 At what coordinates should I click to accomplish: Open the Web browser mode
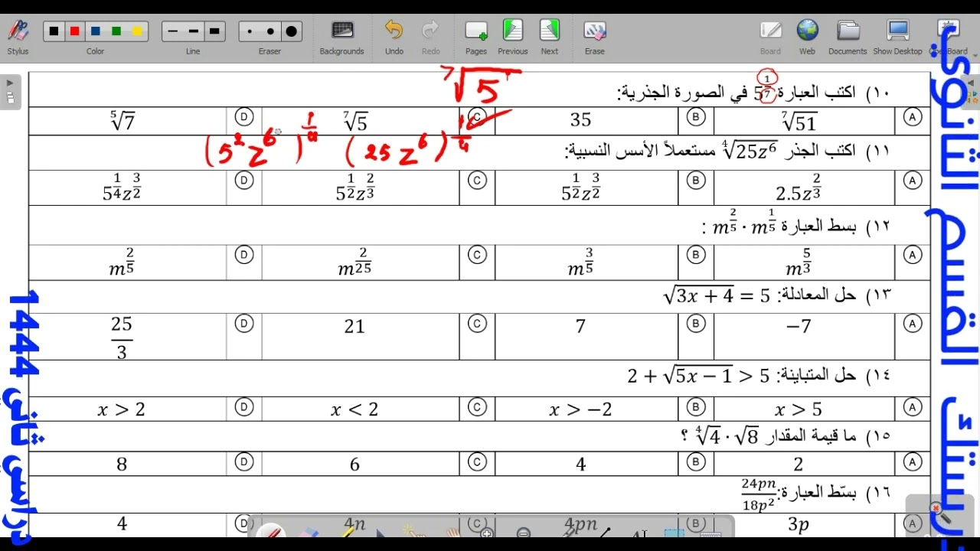point(807,37)
